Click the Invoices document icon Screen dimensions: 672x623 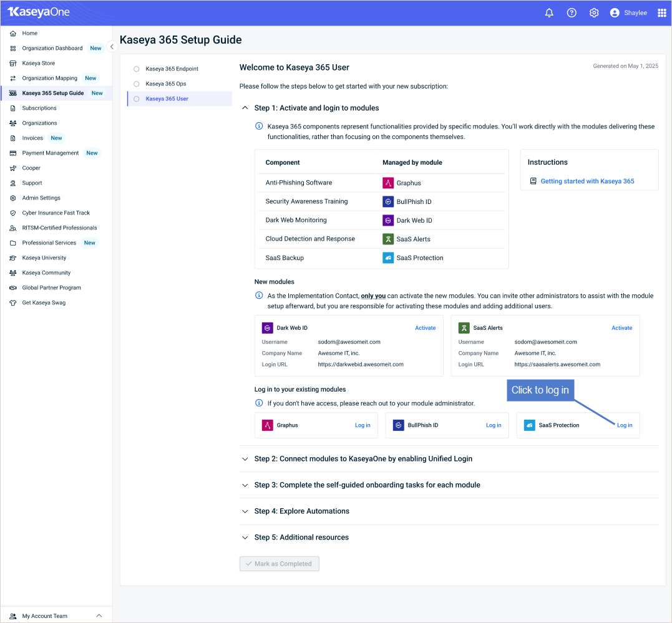tap(13, 138)
